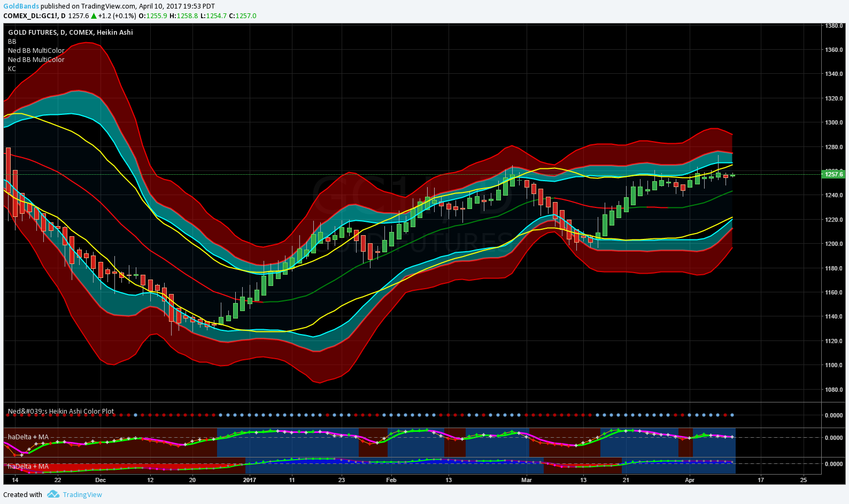Click the 0.0000 value of the Heikin Ashi Color Plot pane

click(x=834, y=415)
